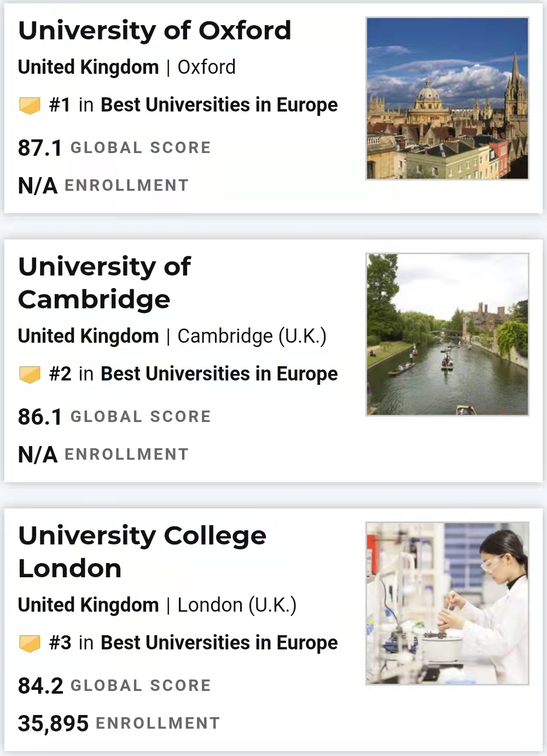Open the Cambridge river punting thumbnail
Image resolution: width=547 pixels, height=756 pixels.
click(x=447, y=335)
